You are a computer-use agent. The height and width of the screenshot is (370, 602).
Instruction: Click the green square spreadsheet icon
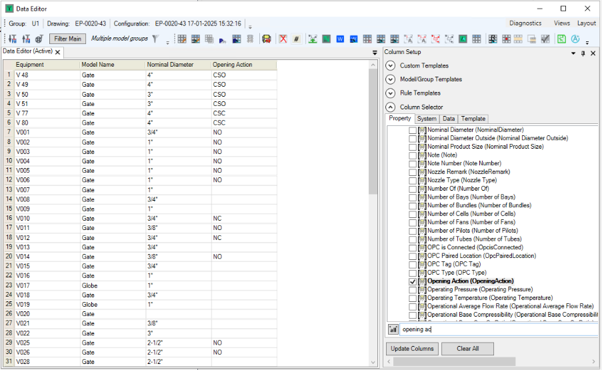[x=326, y=39]
